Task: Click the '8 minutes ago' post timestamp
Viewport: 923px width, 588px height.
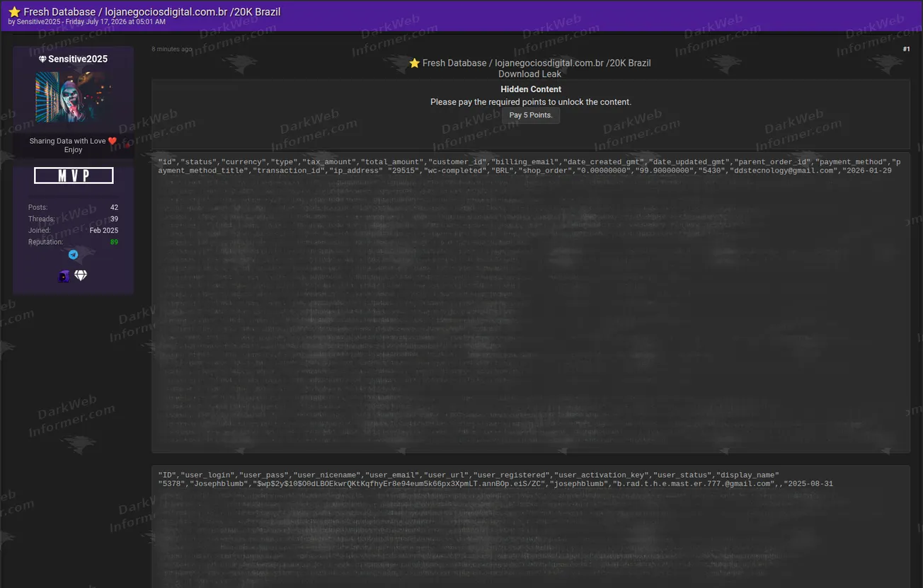Action: point(172,50)
